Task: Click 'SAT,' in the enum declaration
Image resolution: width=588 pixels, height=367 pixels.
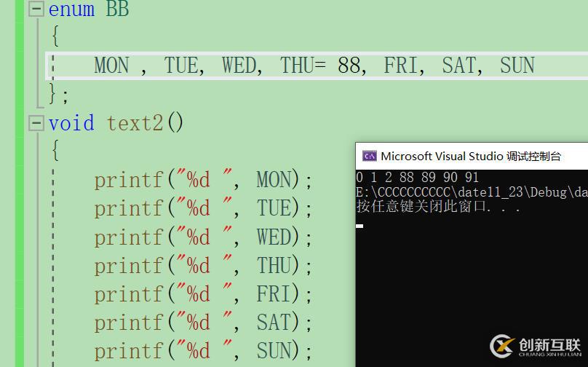Action: (x=462, y=66)
